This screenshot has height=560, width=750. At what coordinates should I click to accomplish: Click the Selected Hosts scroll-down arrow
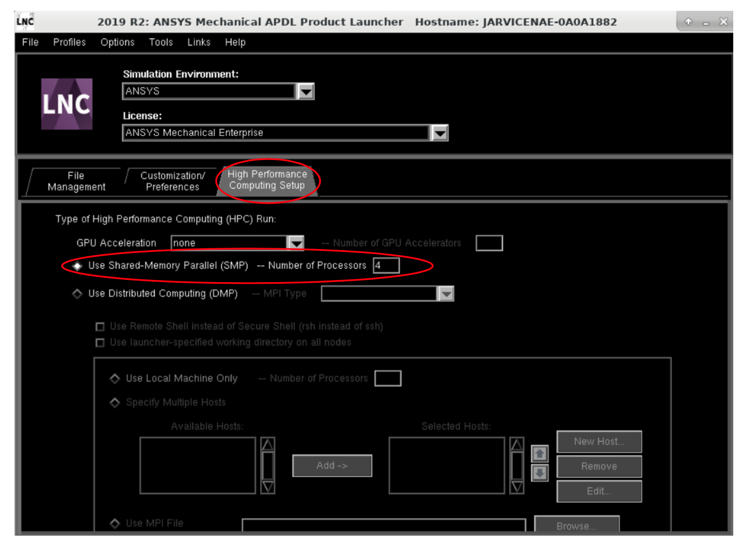517,487
